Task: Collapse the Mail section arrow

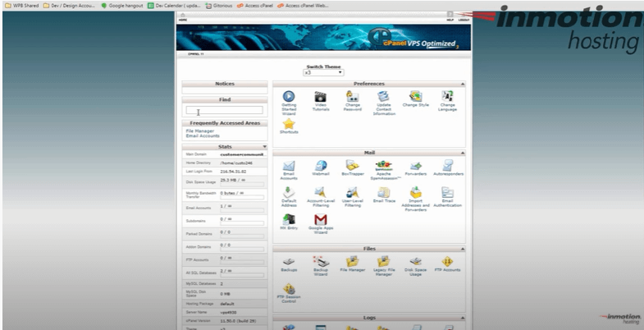Action: point(463,153)
